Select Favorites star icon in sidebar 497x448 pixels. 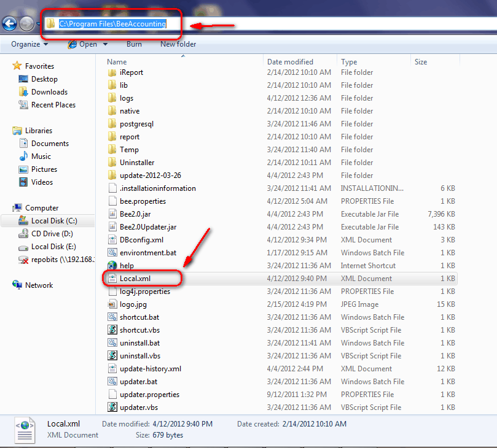coord(17,66)
